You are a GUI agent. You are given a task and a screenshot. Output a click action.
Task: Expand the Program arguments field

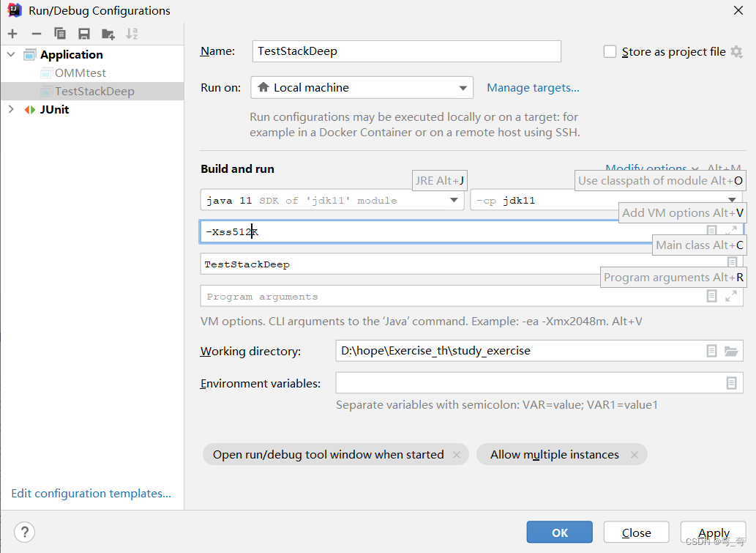(731, 296)
